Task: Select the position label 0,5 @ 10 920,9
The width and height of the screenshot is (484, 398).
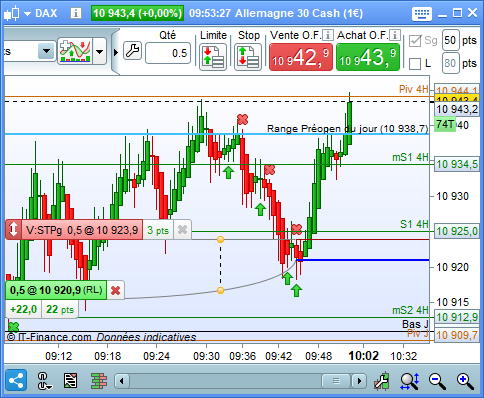Action: [56, 290]
